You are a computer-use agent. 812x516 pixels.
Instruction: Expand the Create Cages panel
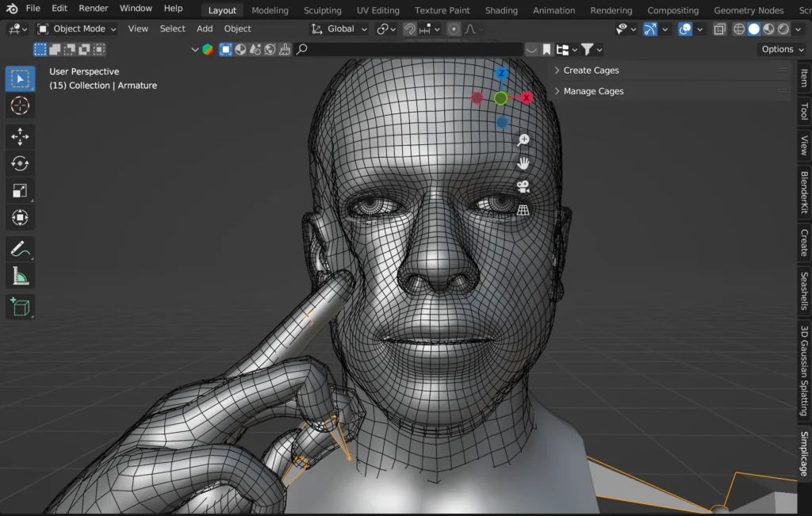(x=591, y=71)
